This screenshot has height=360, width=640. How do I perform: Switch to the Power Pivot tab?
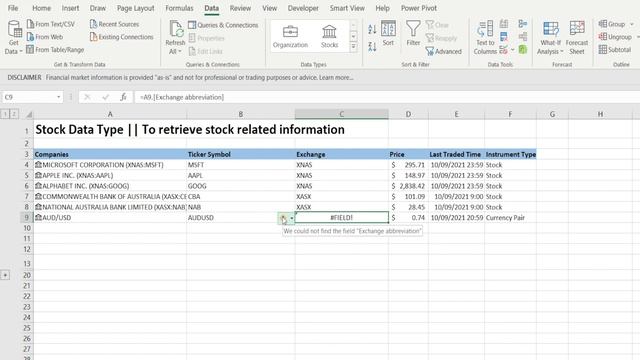coord(418,8)
